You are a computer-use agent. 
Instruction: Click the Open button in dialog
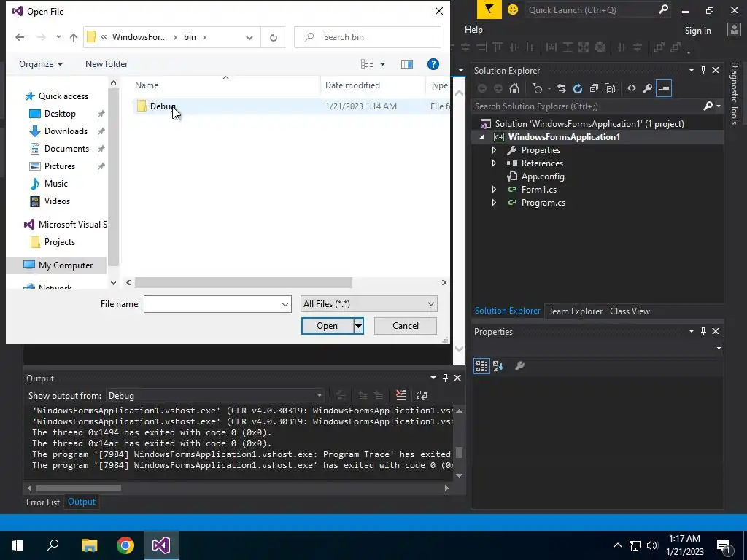tap(328, 326)
